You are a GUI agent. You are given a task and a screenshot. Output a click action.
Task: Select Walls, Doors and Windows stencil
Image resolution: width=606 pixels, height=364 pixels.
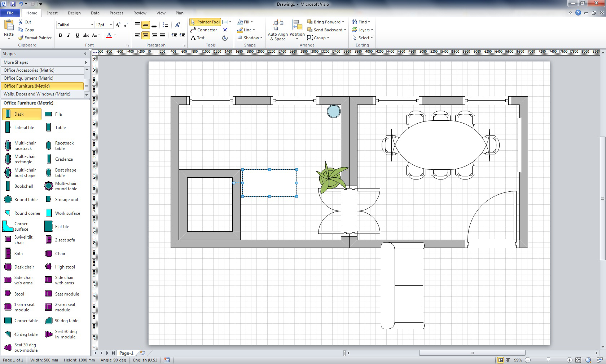[37, 94]
